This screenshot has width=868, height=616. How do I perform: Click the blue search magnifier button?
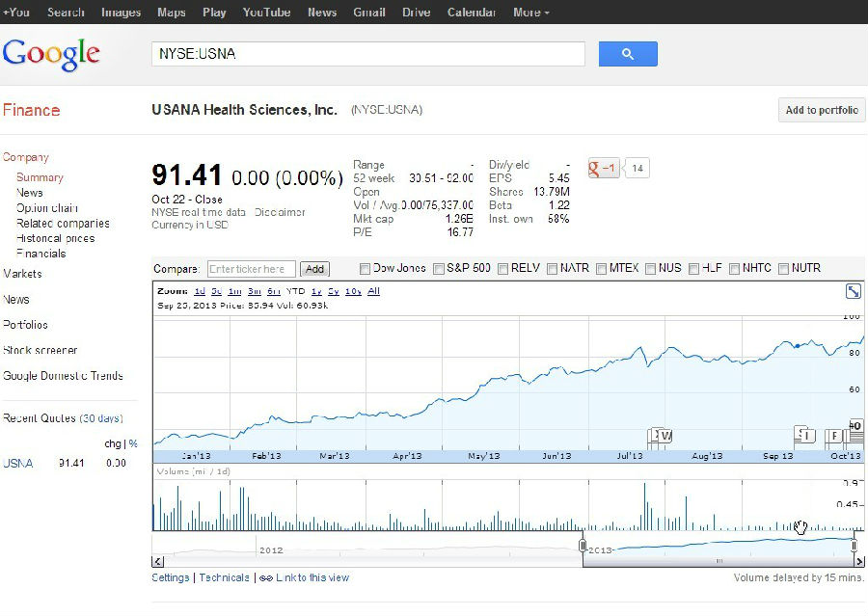(x=628, y=54)
